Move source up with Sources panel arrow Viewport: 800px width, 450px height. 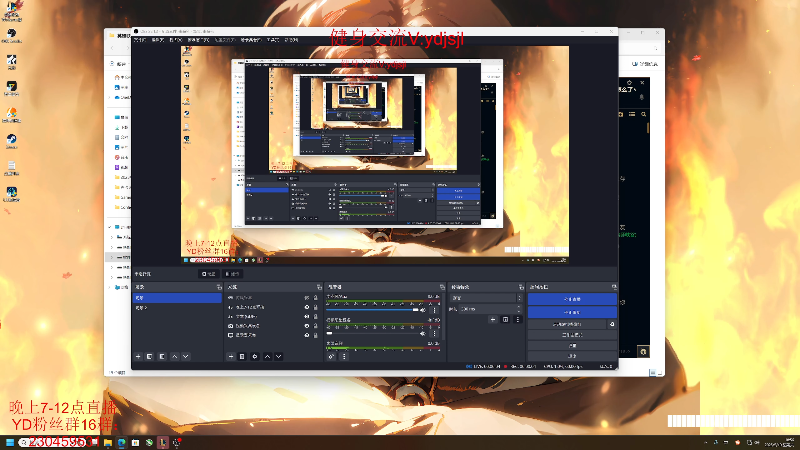point(267,357)
